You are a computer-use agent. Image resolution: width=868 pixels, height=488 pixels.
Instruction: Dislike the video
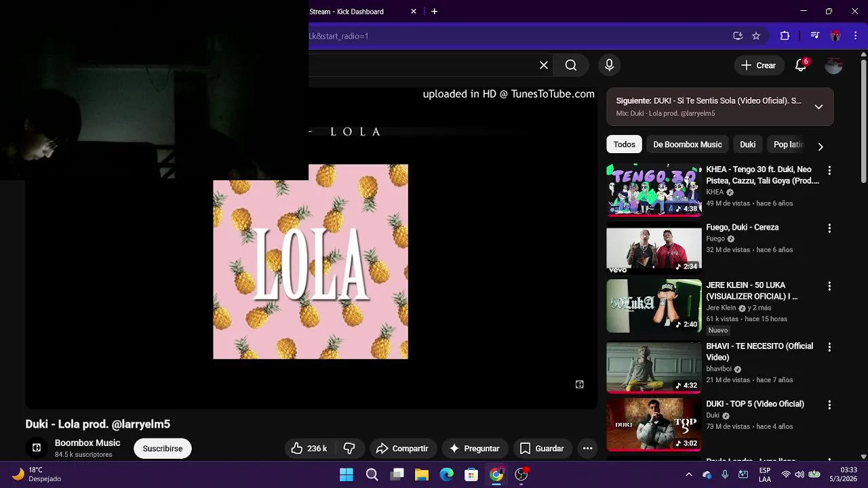349,449
